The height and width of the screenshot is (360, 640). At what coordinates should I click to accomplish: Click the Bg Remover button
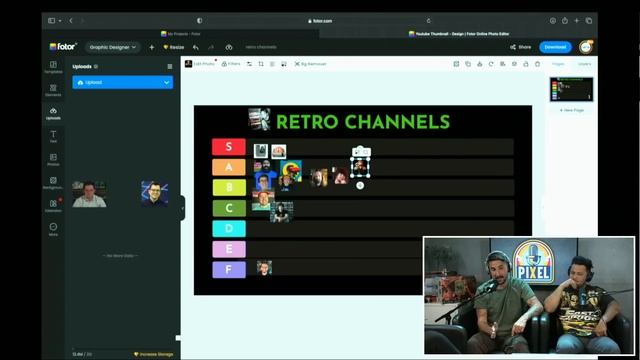(311, 64)
